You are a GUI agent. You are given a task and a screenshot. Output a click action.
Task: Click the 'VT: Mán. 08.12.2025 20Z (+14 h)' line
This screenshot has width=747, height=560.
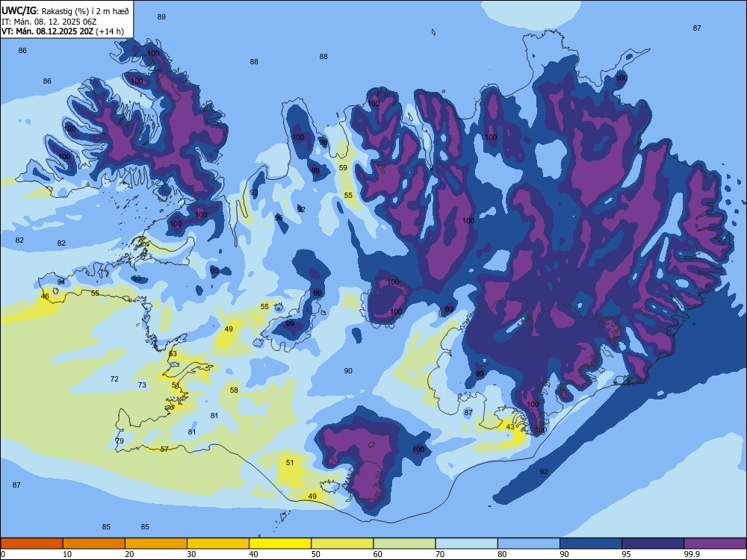click(x=63, y=31)
